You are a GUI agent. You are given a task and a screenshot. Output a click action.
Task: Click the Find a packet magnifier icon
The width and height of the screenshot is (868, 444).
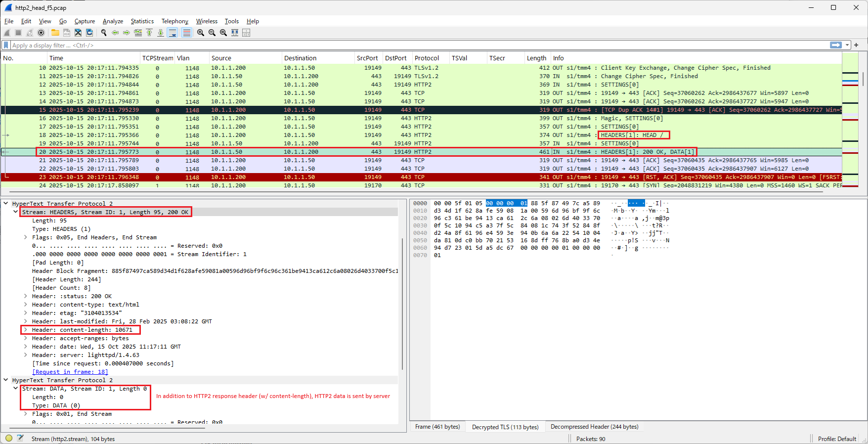coord(104,33)
